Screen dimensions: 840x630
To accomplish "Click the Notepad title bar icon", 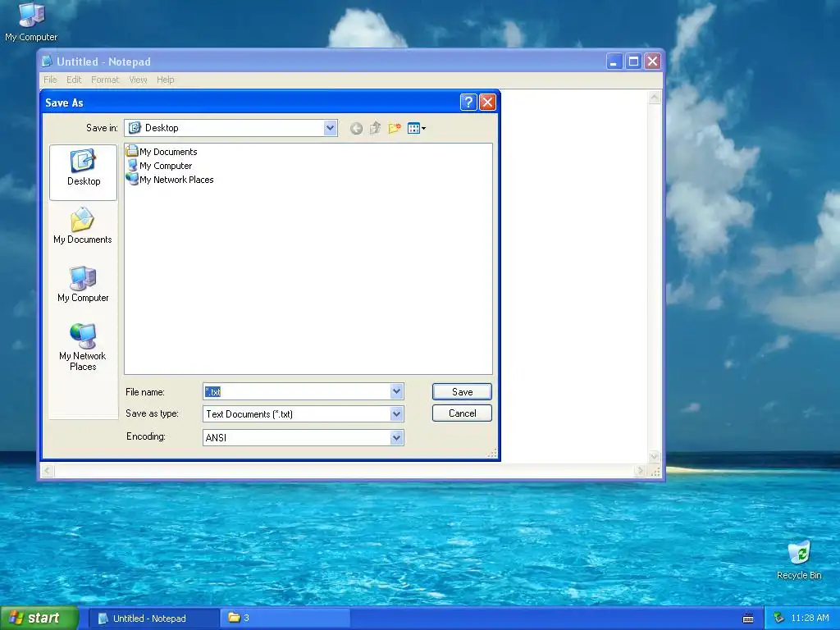I will pyautogui.click(x=47, y=61).
